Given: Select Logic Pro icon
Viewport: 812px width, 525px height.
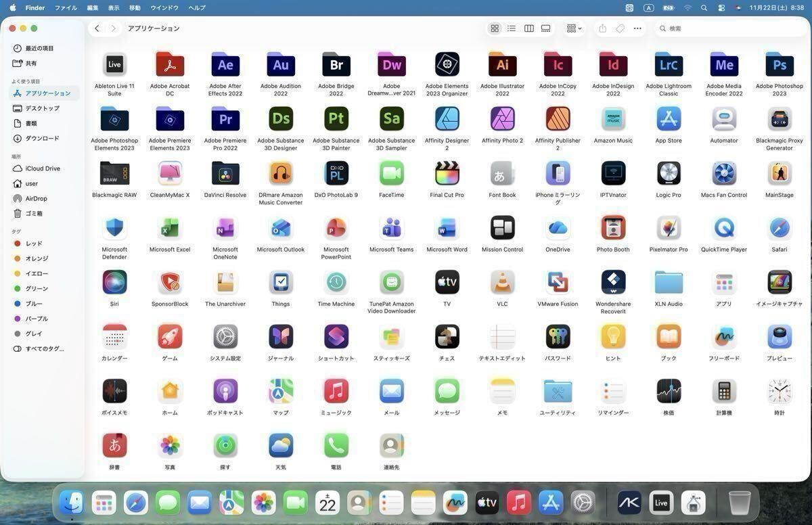Looking at the screenshot, I should click(669, 173).
